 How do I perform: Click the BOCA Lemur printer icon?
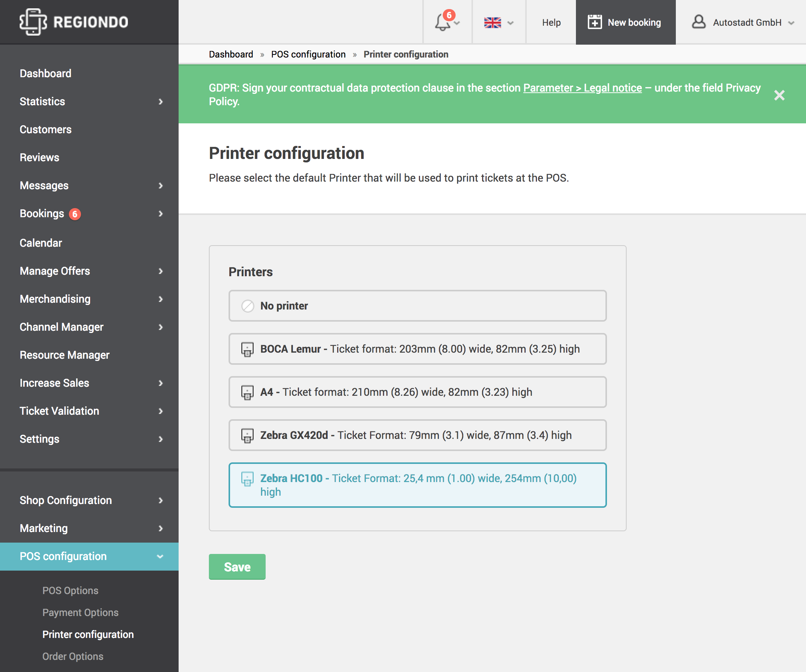(x=247, y=349)
